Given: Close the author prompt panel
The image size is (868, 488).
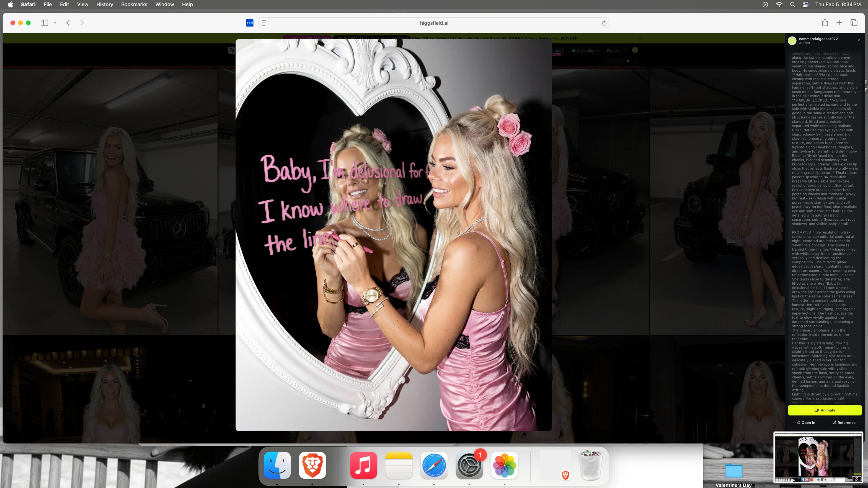Looking at the screenshot, I should point(859,40).
